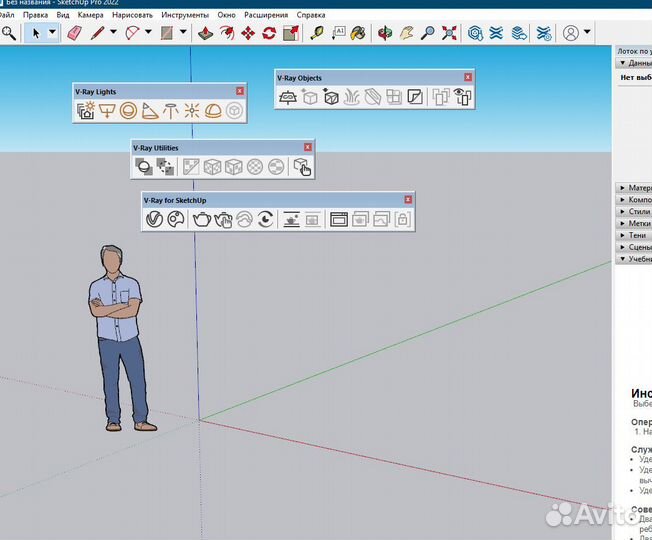Open the Extension Warehouse
This screenshot has height=540, width=652.
point(496,33)
